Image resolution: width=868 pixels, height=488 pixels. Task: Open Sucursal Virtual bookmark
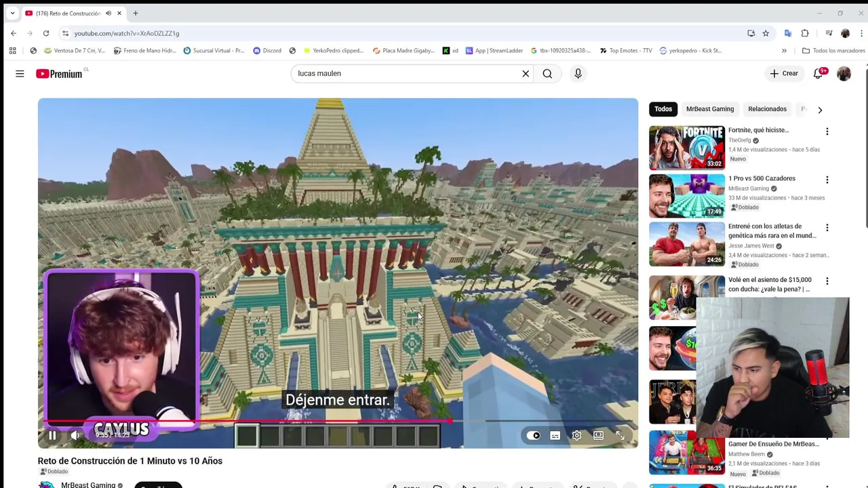tap(214, 50)
